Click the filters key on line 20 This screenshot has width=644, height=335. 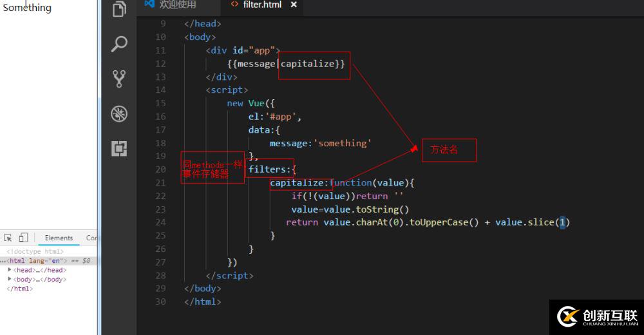pyautogui.click(x=267, y=169)
